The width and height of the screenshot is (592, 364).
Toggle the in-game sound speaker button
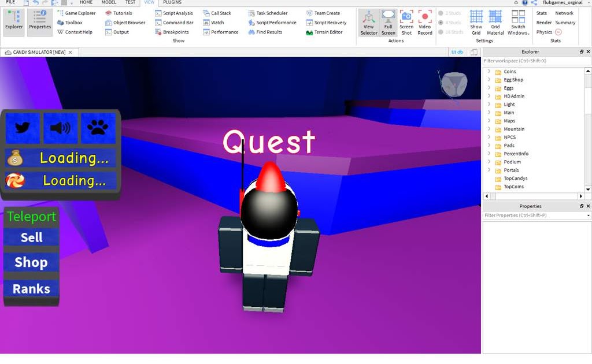(60, 128)
